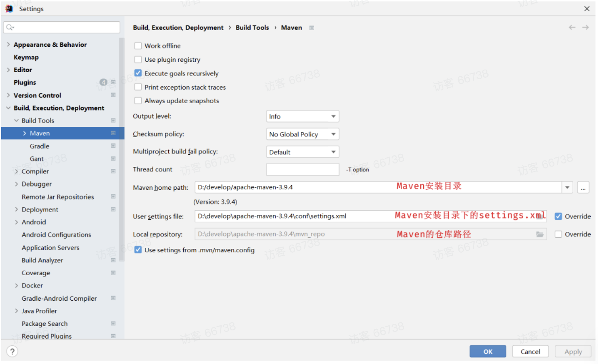Go forward with the right arrow
This screenshot has width=598, height=364.
[x=586, y=27]
